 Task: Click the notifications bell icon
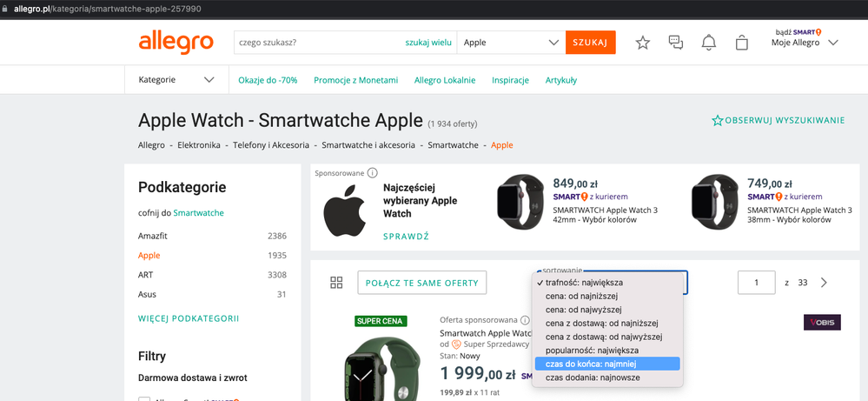click(x=709, y=43)
